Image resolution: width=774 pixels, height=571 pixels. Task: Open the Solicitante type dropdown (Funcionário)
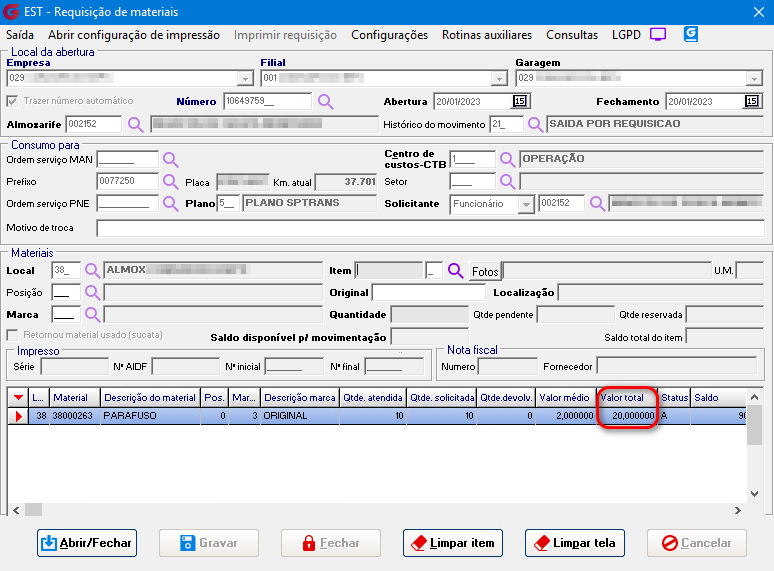(526, 204)
